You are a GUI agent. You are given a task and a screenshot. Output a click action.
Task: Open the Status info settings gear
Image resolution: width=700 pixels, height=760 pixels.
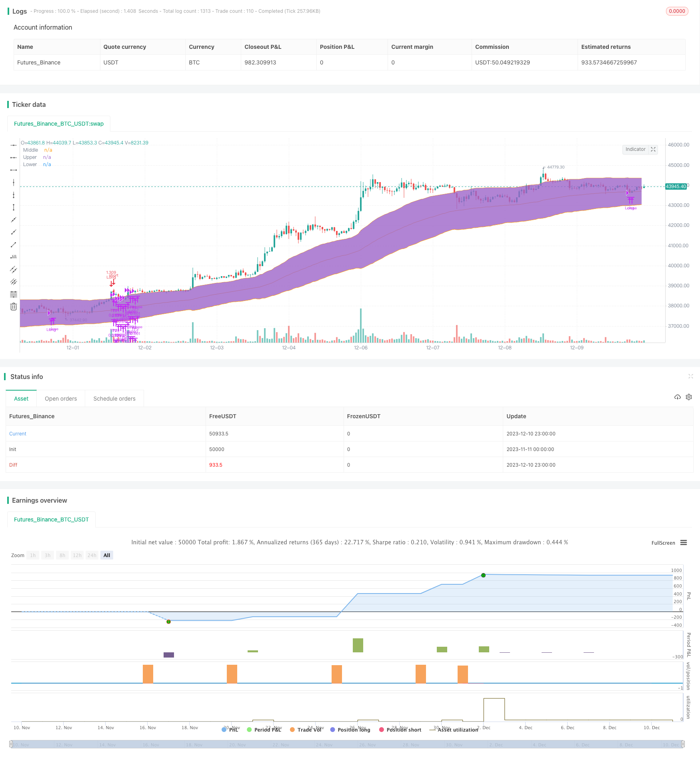(x=689, y=397)
